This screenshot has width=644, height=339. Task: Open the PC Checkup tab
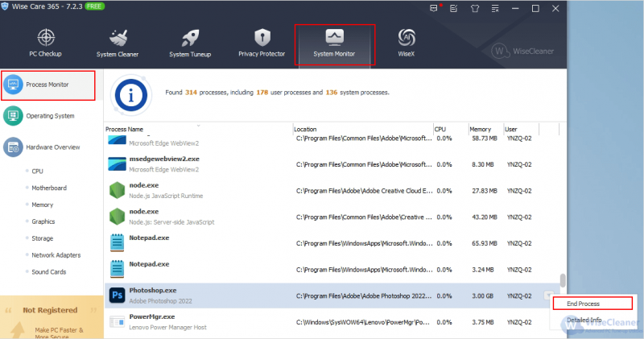pos(45,43)
